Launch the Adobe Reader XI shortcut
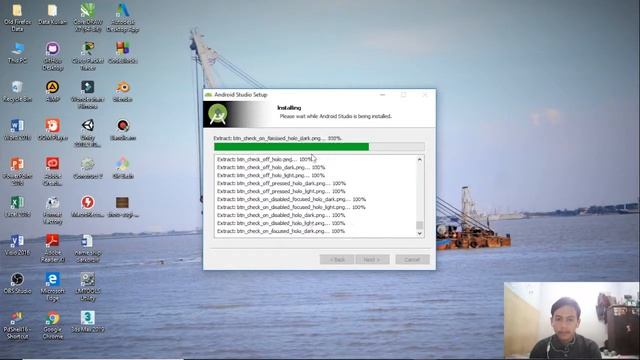Image resolution: width=640 pixels, height=360 pixels. tap(52, 248)
